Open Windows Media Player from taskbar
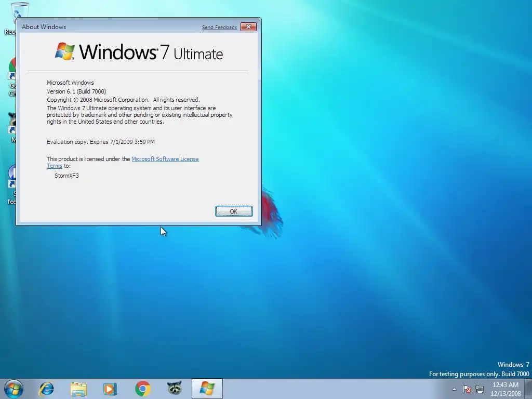Screen dimensions: 532x399 click(x=110, y=389)
